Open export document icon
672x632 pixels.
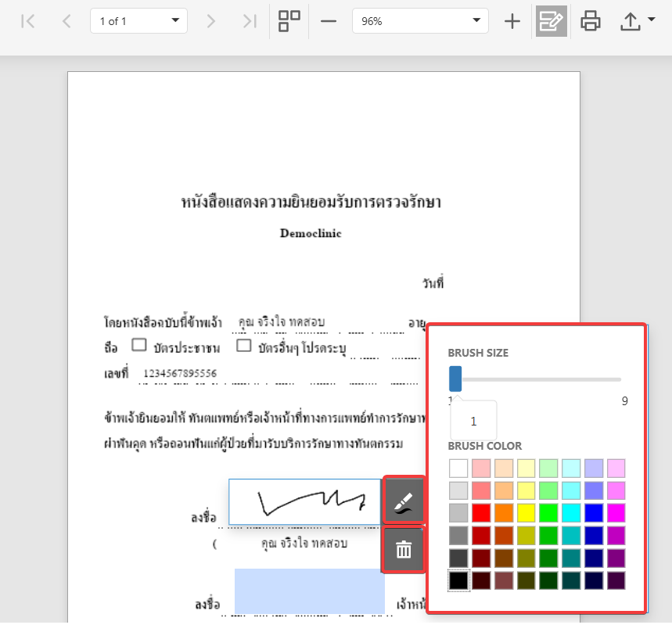(630, 21)
